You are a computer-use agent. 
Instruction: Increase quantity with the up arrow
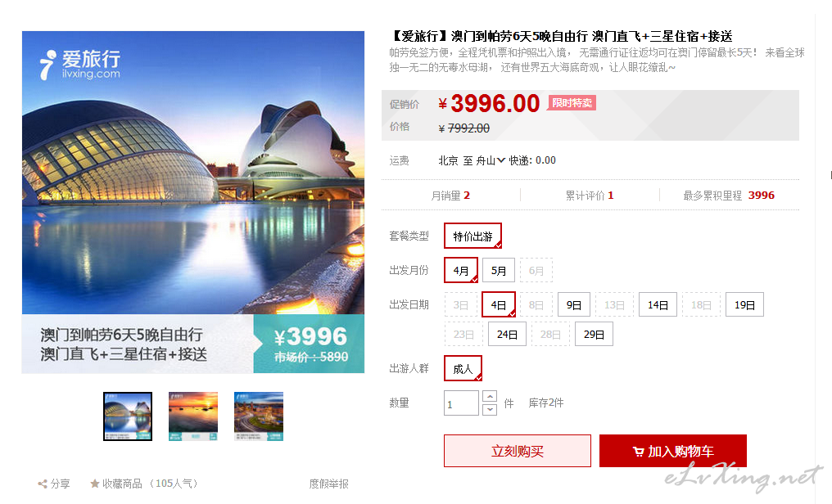490,397
